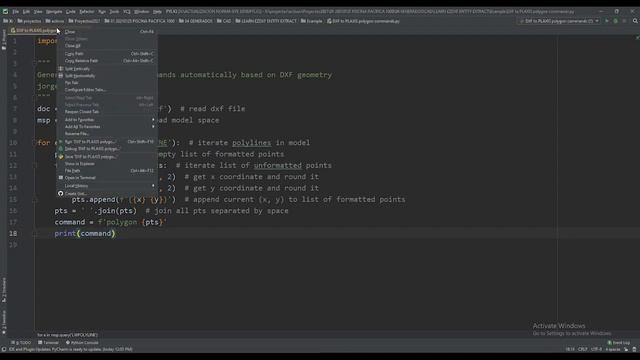Image resolution: width=640 pixels, height=360 pixels.
Task: Click the file name breadcrumb in navigation bar
Action: [x=363, y=21]
